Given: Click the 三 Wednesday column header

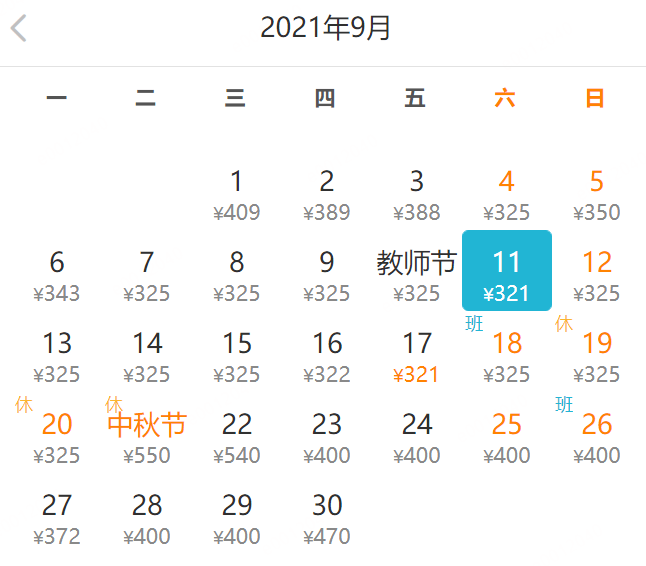Looking at the screenshot, I should pyautogui.click(x=235, y=98).
